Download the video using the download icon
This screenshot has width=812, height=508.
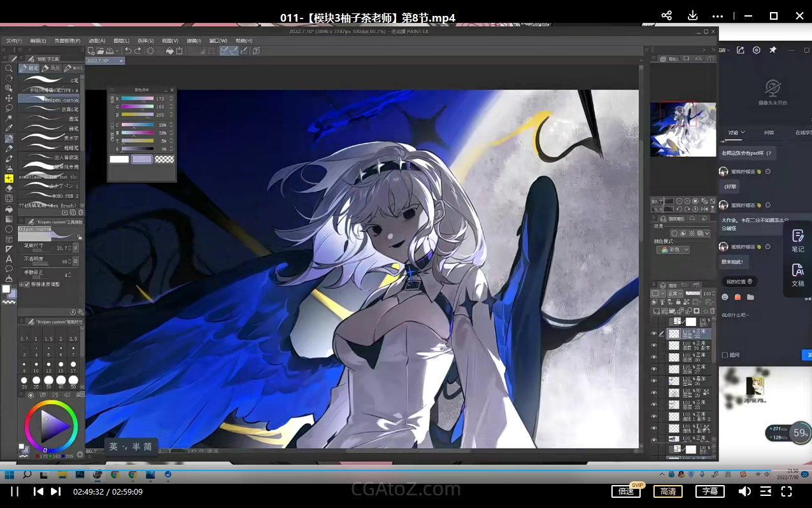tap(692, 16)
